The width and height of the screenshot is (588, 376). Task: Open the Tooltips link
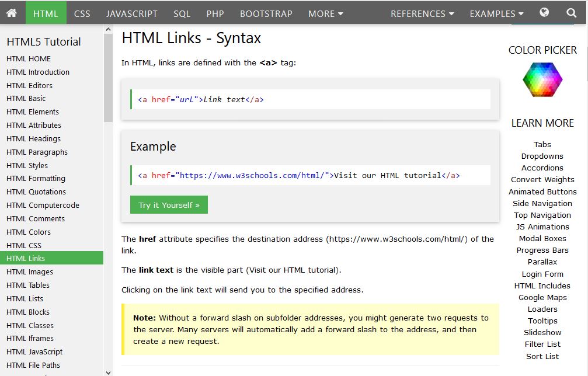542,321
